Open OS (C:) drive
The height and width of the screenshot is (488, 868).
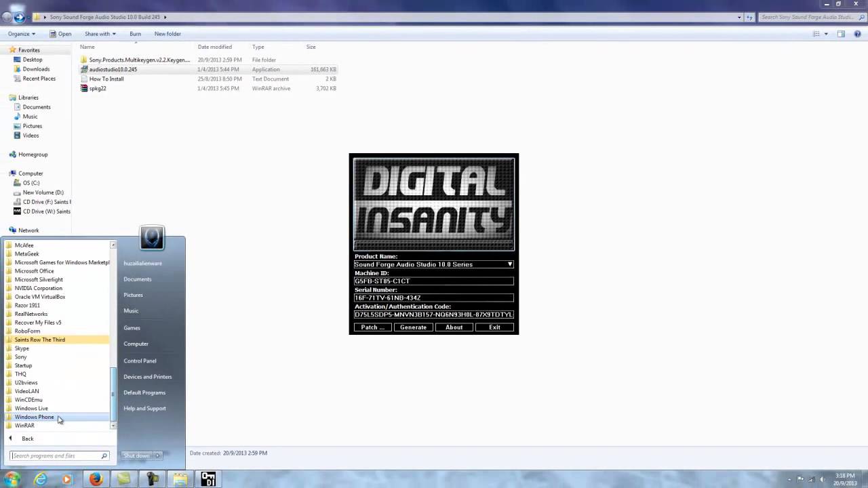point(31,183)
